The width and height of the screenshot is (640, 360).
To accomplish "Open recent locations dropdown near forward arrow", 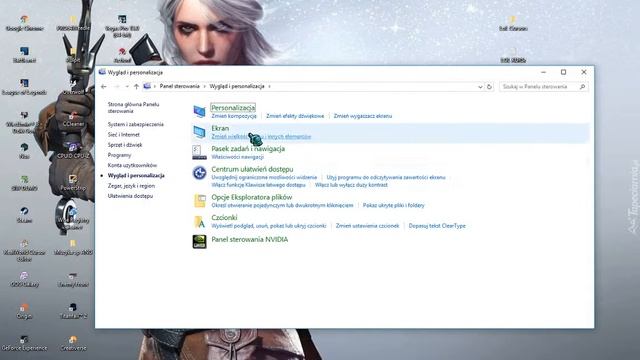I will point(127,87).
